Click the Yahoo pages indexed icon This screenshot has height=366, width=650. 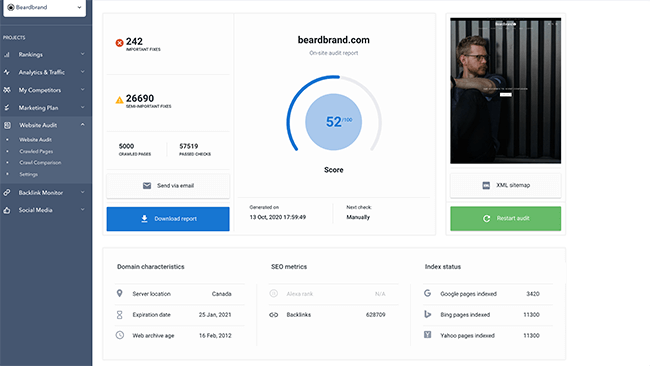(427, 334)
